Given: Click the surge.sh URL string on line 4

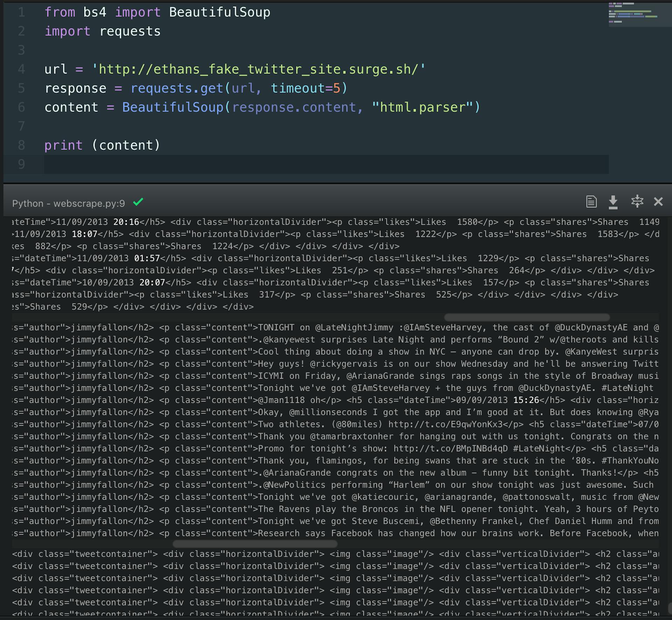Looking at the screenshot, I should [x=259, y=69].
